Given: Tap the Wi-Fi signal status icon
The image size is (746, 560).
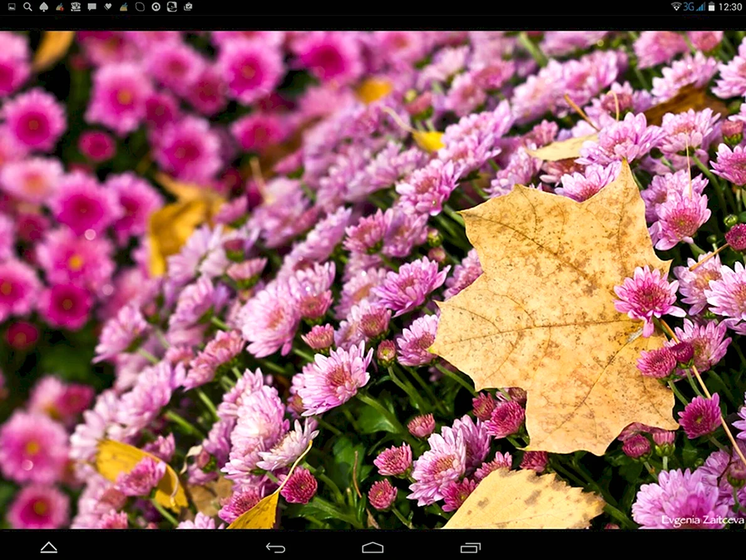Looking at the screenshot, I should [x=676, y=7].
